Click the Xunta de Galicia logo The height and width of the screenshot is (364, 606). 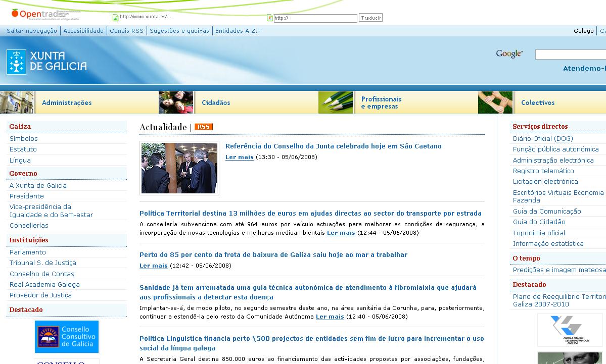(46, 62)
